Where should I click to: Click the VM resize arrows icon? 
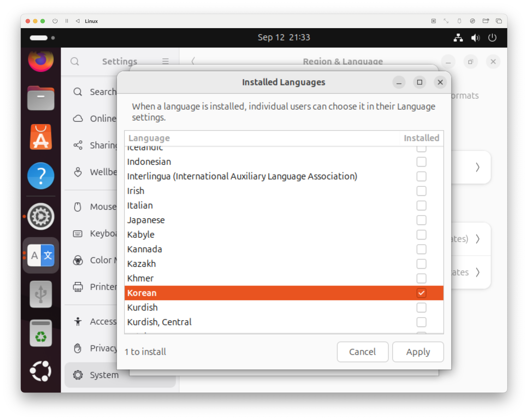tap(446, 21)
